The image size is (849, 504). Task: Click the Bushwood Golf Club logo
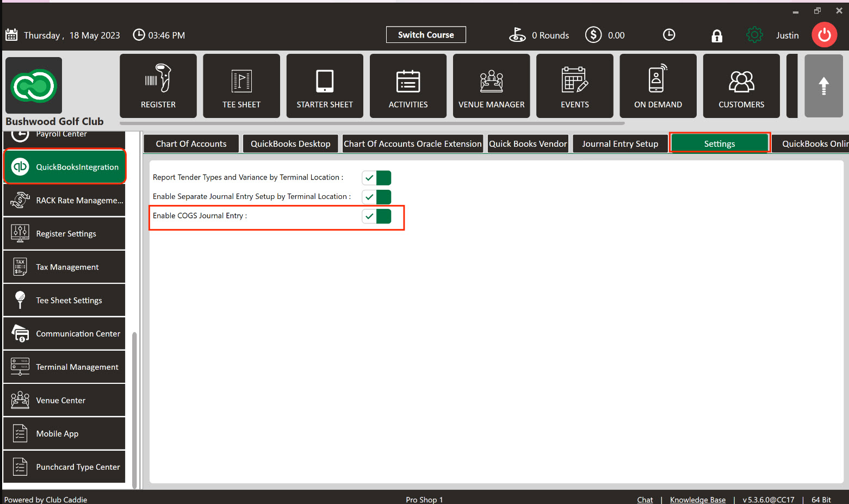(34, 85)
